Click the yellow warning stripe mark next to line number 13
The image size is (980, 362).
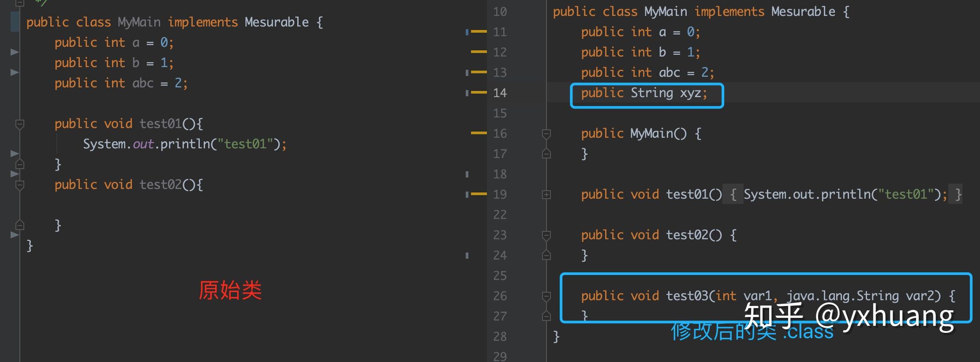tap(479, 72)
